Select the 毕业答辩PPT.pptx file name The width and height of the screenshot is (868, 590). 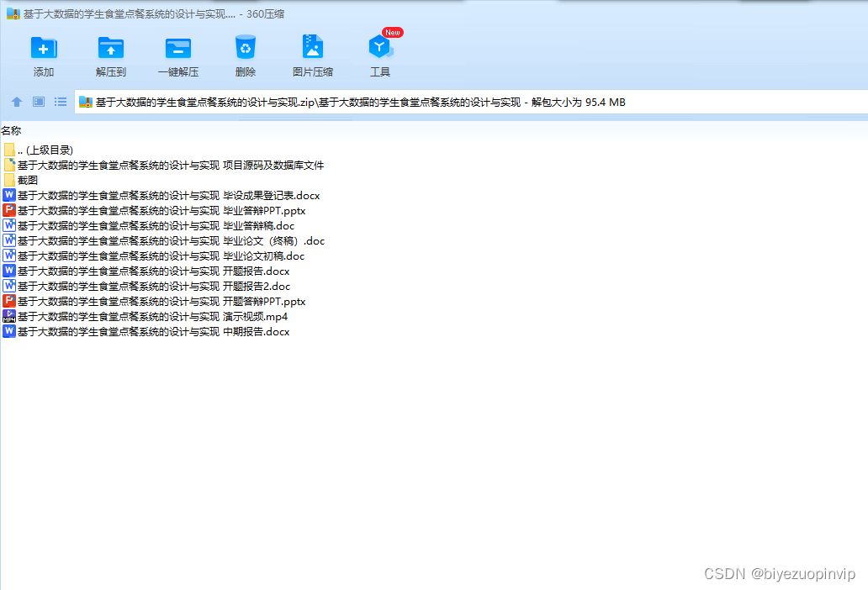pos(161,210)
